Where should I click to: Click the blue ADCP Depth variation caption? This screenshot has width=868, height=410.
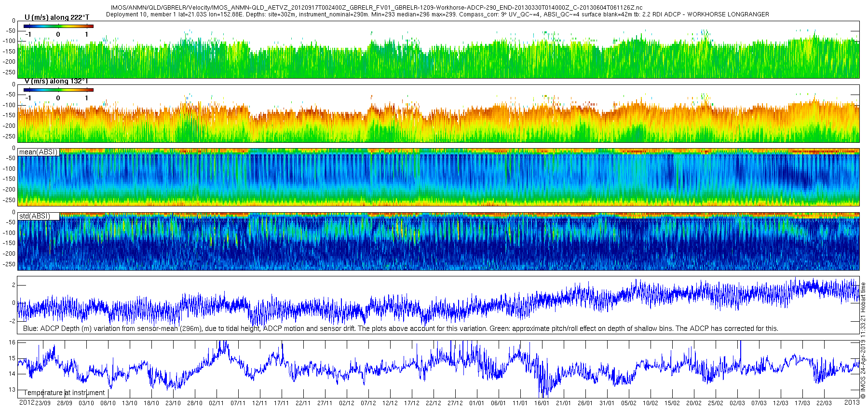pyautogui.click(x=400, y=328)
